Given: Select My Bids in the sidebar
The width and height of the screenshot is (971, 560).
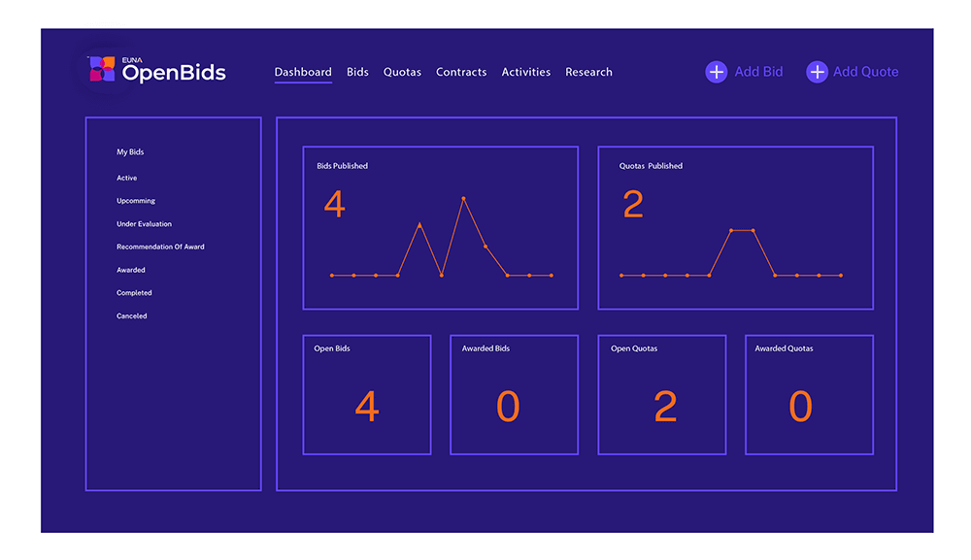Looking at the screenshot, I should (x=131, y=151).
